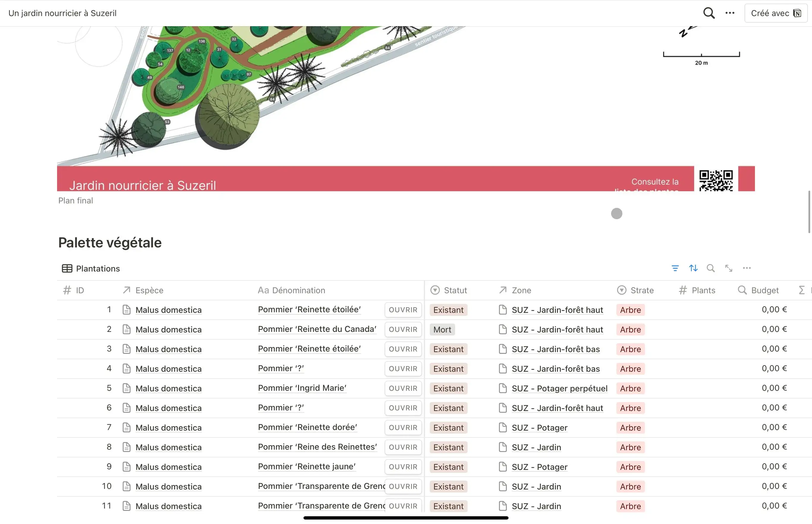Click the Mort status tag
Screen dimensions: 812x524
(x=442, y=330)
